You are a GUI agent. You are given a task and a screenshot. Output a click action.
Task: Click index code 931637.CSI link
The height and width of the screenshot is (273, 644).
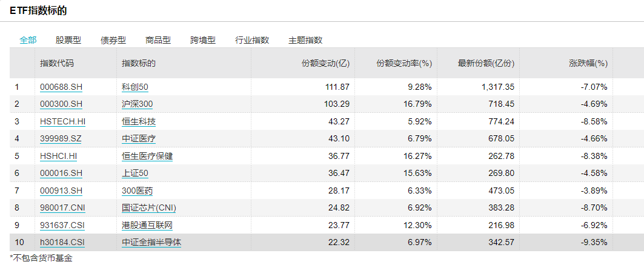(x=62, y=225)
